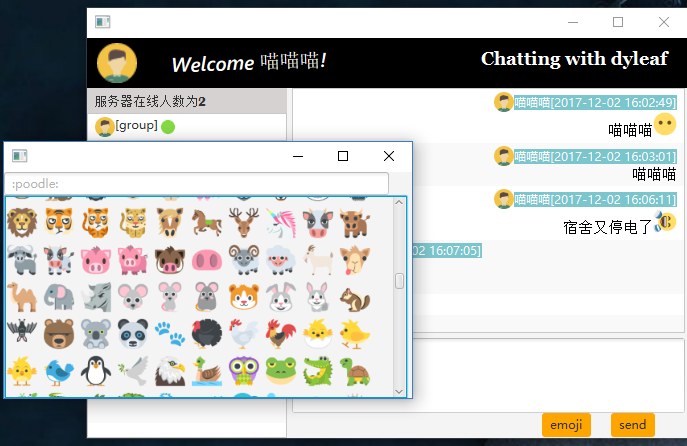Pick the hatching chick emoji

click(x=318, y=334)
